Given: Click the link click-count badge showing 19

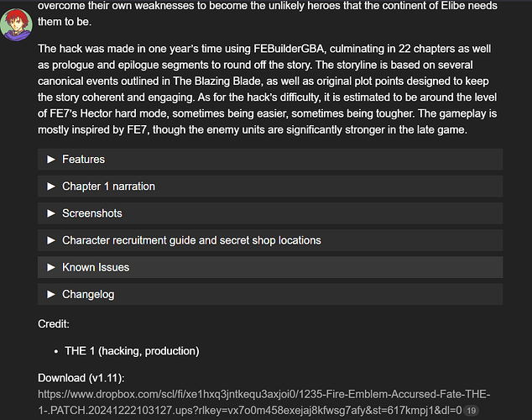Looking at the screenshot, I should click(472, 411).
